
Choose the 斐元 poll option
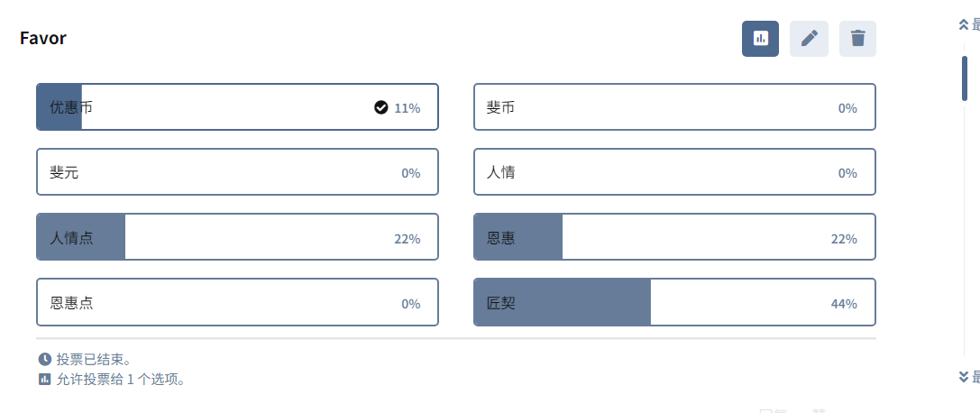point(237,172)
